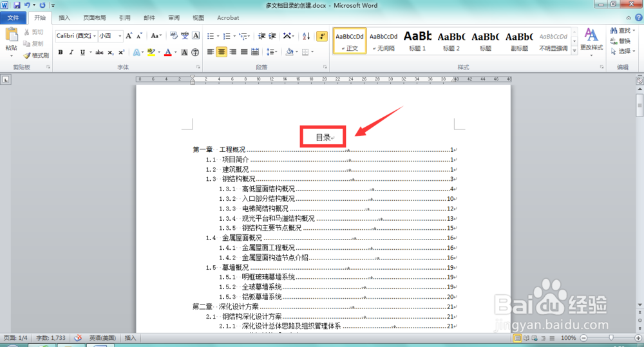Screen dimensions: 644x347
Task: Switch to the References (引用) tab
Action: pyautogui.click(x=124, y=17)
